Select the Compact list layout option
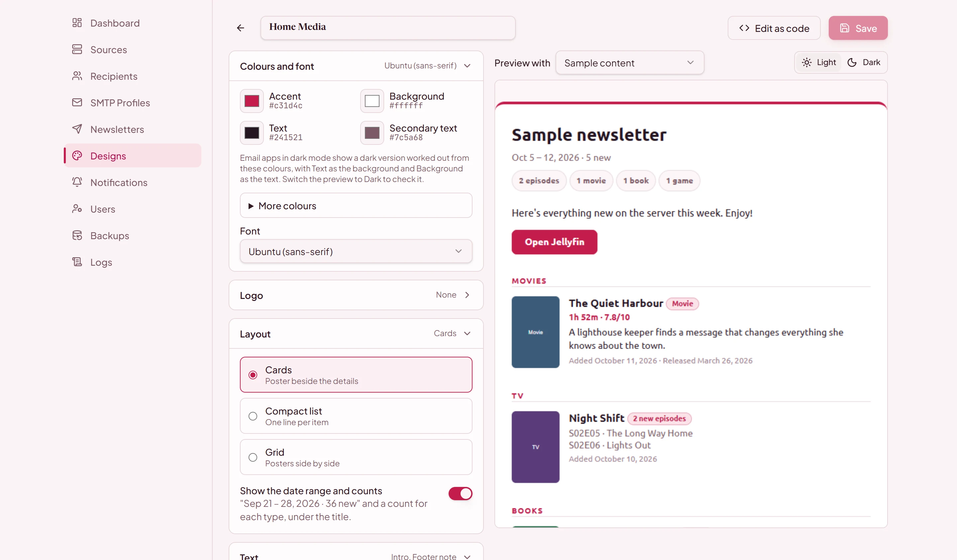Image resolution: width=957 pixels, height=560 pixels. pos(356,416)
